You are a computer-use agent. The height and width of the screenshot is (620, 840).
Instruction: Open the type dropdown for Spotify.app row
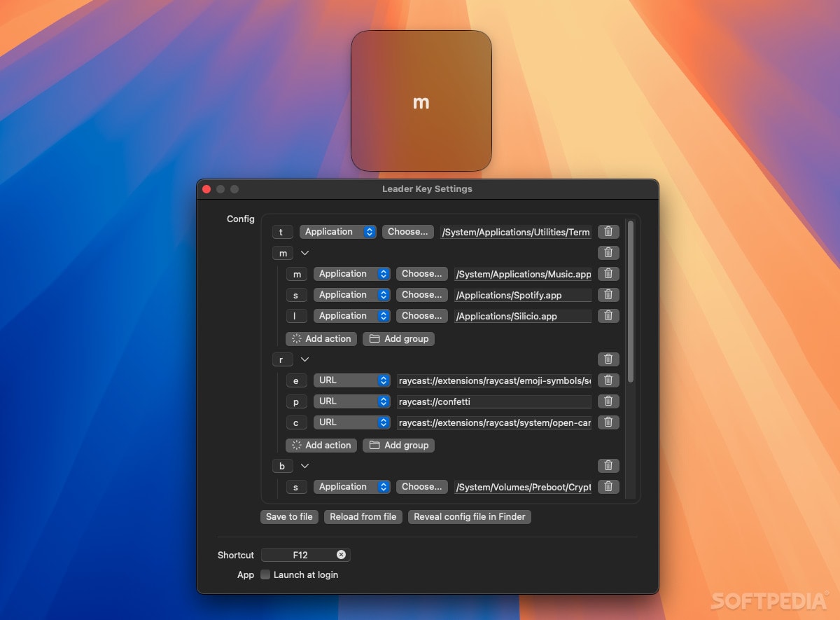[x=351, y=295]
